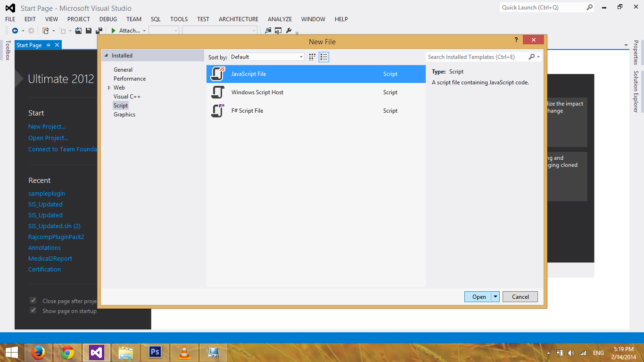Toggle 'Close page after project load' checkbox
644x362 pixels.
[x=33, y=301]
